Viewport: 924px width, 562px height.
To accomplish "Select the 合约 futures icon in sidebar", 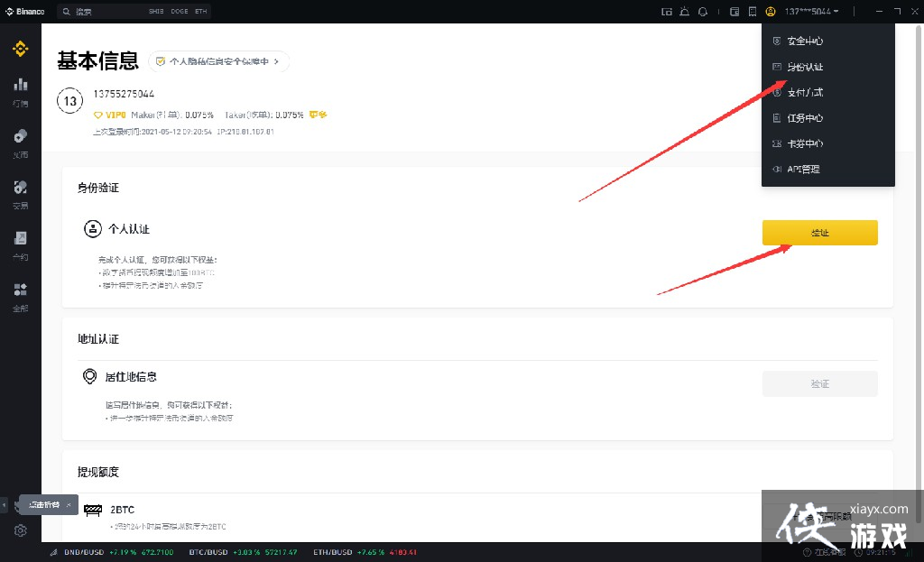I will pyautogui.click(x=20, y=238).
